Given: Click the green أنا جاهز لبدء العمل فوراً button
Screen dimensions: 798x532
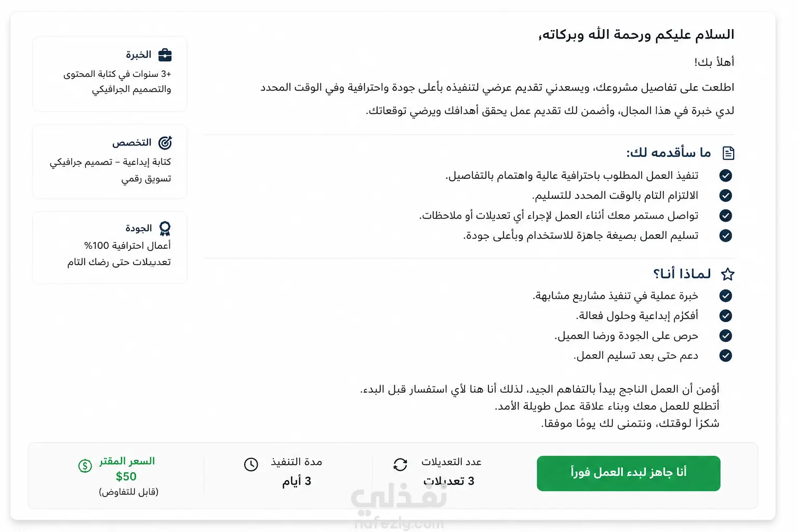Looking at the screenshot, I should [629, 473].
